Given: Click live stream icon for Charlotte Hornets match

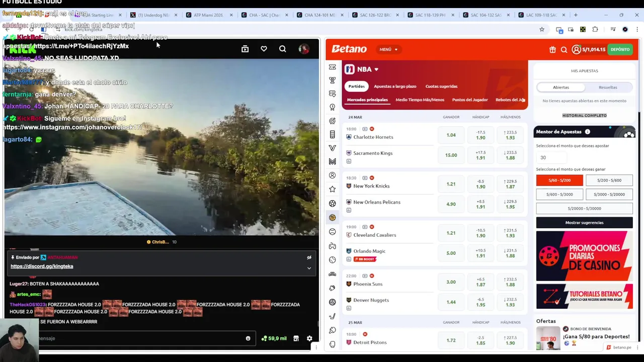Looking at the screenshot, I should 365,129.
